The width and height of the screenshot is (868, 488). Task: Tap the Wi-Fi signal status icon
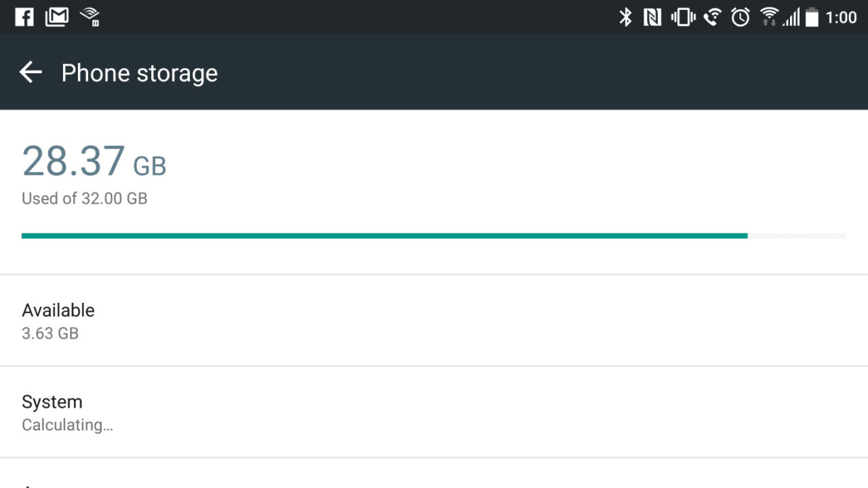coord(769,17)
